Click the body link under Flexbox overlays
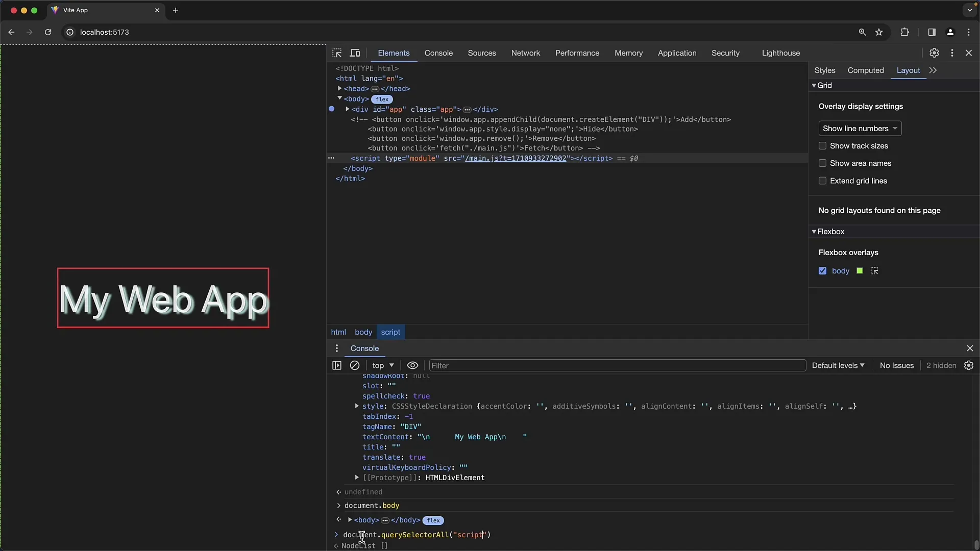The image size is (980, 551). pos(841,271)
